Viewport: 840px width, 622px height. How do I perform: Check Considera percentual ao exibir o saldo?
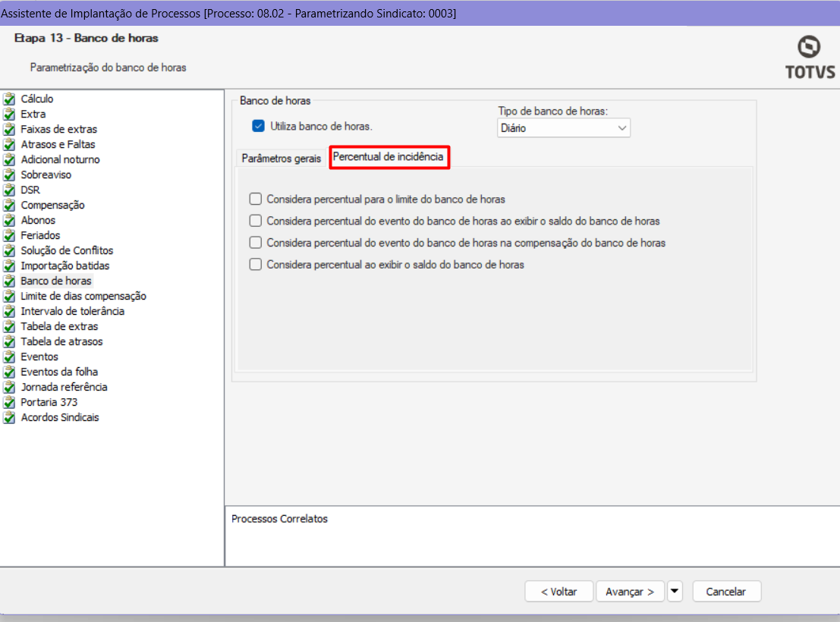coord(256,265)
